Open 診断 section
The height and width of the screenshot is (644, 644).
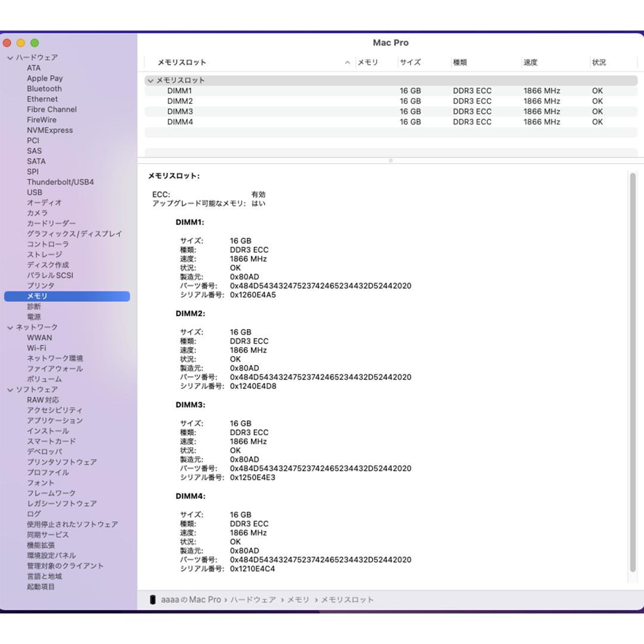[x=33, y=306]
